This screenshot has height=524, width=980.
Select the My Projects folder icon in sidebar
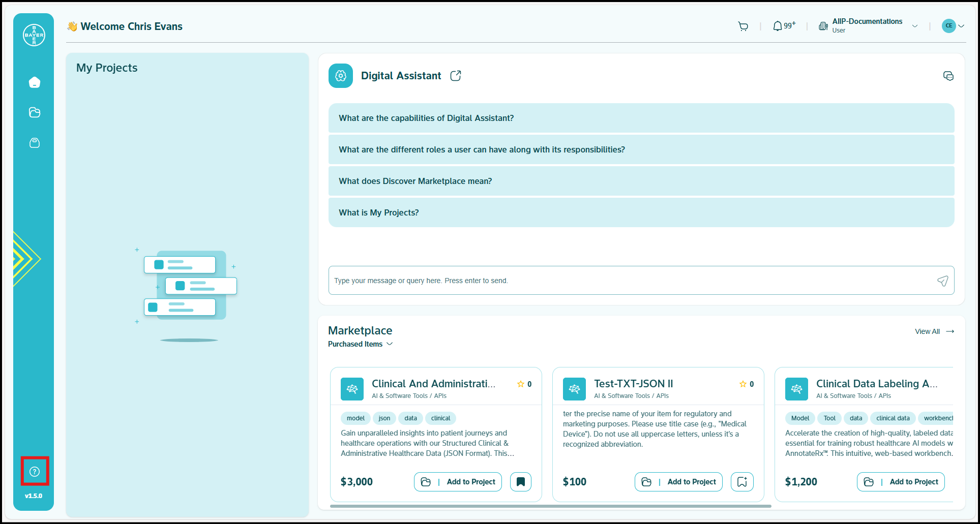34,112
